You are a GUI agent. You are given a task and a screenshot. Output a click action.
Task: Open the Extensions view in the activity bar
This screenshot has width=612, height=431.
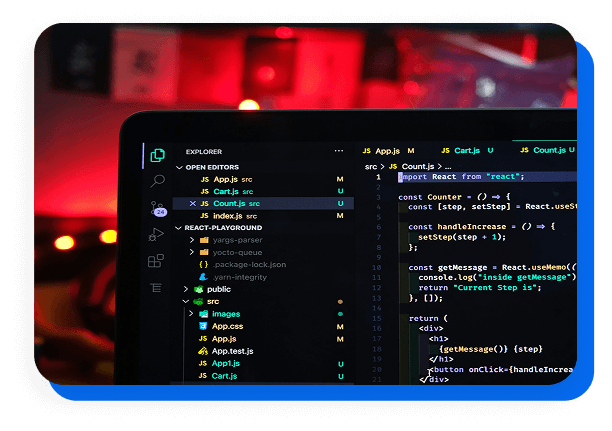click(156, 261)
